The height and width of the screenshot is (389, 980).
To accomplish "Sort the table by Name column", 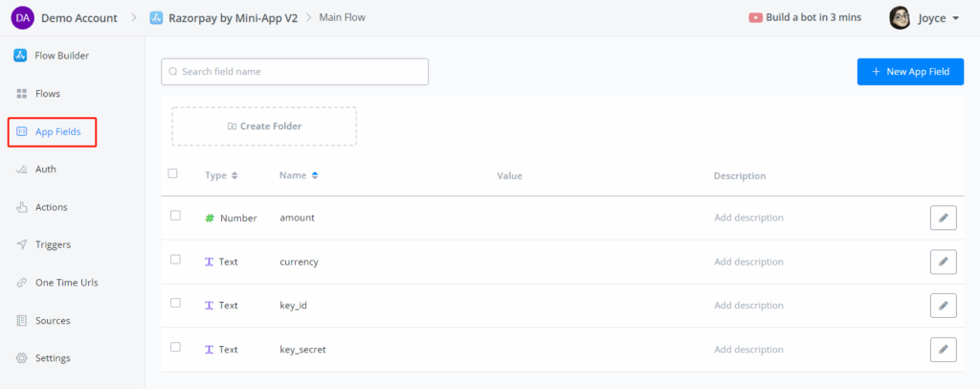I will pyautogui.click(x=315, y=176).
